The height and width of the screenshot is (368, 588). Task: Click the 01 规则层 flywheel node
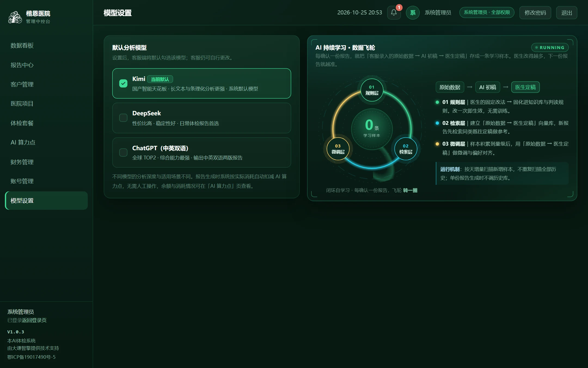click(372, 90)
